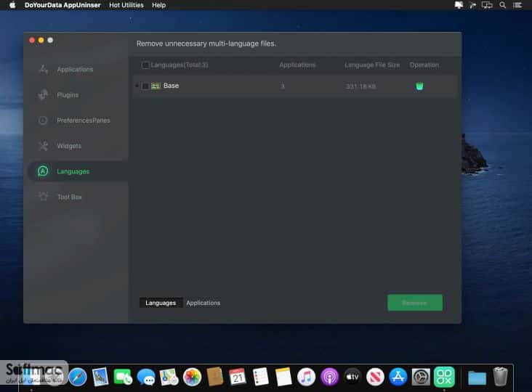Open the Applications section in the sidebar
532x392 pixels.
pyautogui.click(x=76, y=69)
